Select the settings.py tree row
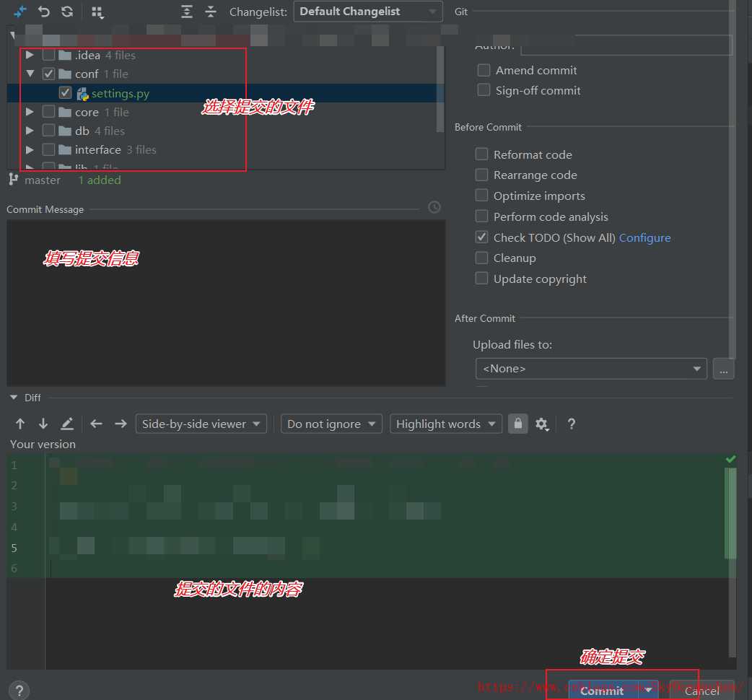This screenshot has height=700, width=752. pos(225,93)
